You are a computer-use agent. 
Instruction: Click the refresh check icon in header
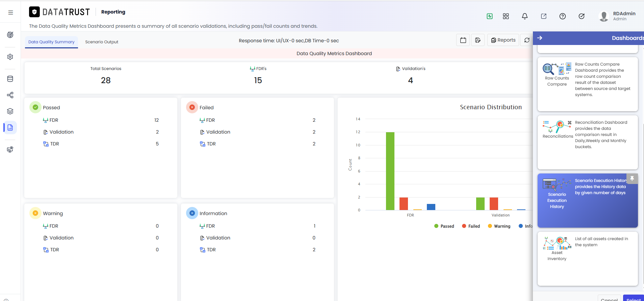(x=582, y=16)
